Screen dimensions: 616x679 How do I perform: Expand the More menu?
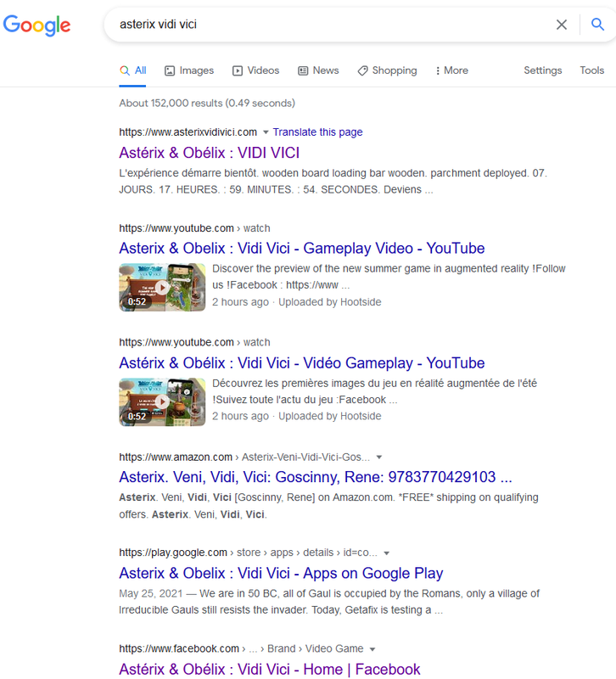click(452, 70)
